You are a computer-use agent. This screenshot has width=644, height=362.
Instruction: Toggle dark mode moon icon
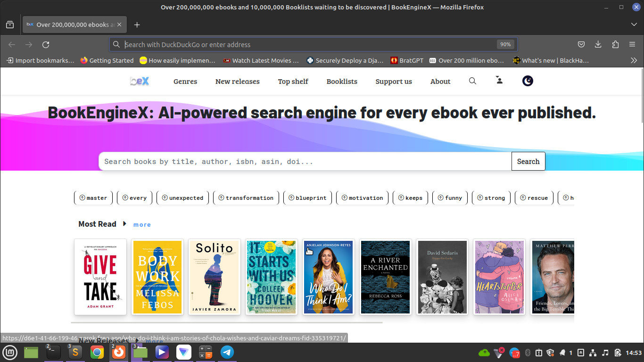point(528,81)
